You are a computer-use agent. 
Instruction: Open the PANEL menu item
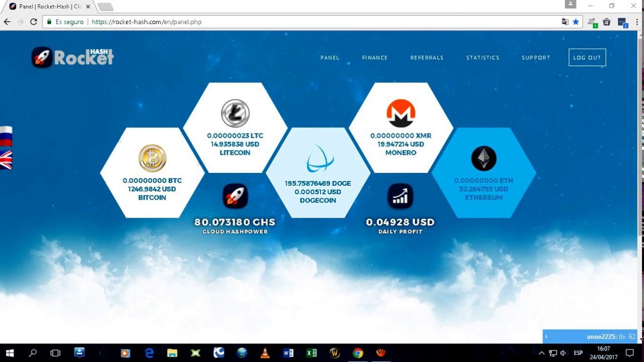pos(330,58)
